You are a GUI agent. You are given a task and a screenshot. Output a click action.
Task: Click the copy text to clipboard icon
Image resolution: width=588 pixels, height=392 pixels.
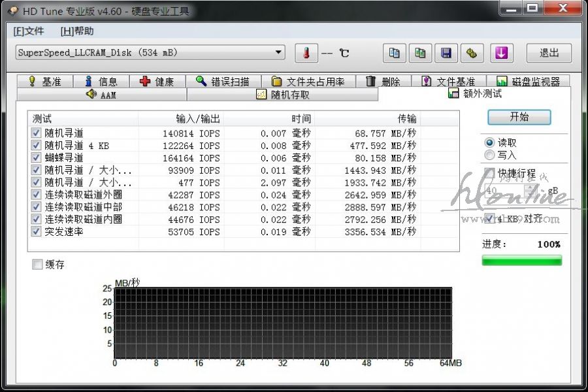click(395, 53)
